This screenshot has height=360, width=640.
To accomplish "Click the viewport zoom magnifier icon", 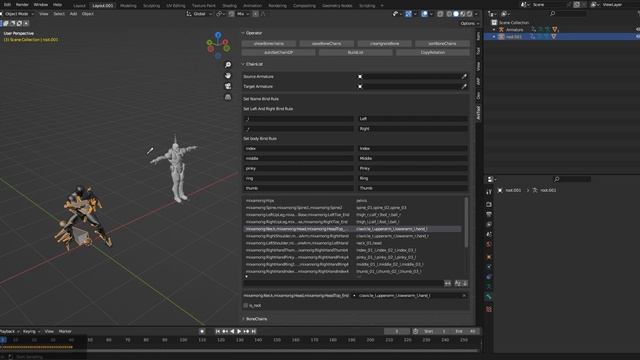I will click(x=228, y=65).
